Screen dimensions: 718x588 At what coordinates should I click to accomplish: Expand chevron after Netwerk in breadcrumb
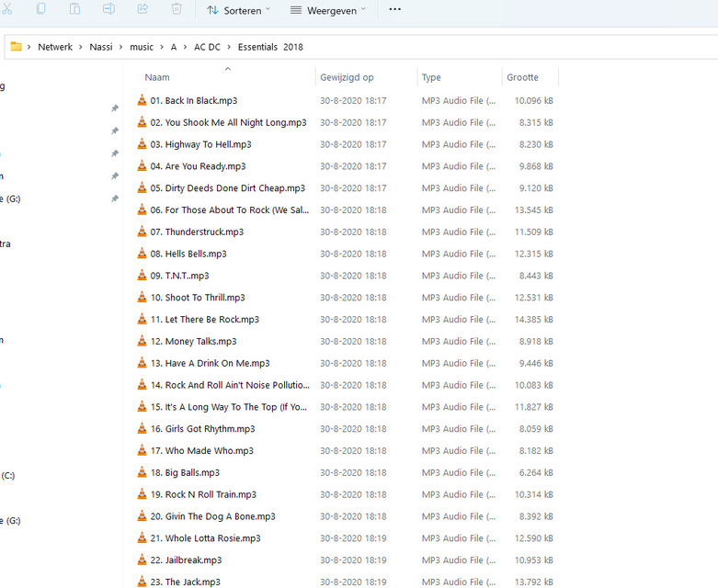pos(81,47)
